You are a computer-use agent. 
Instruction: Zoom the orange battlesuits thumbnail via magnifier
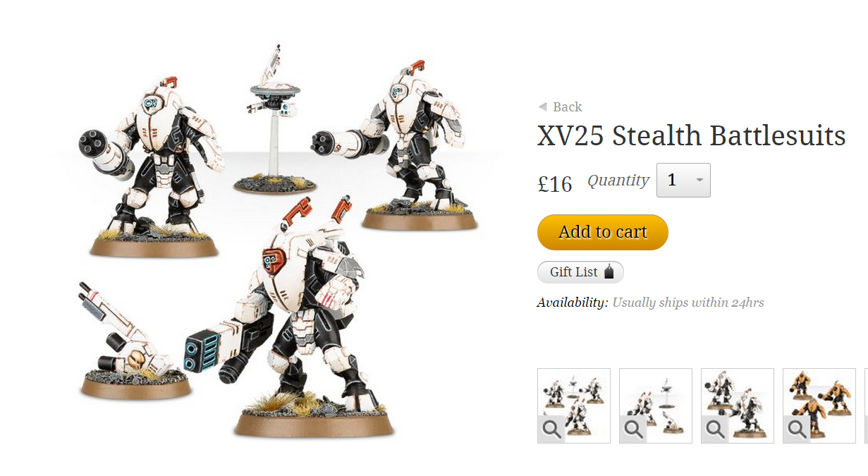click(x=797, y=429)
